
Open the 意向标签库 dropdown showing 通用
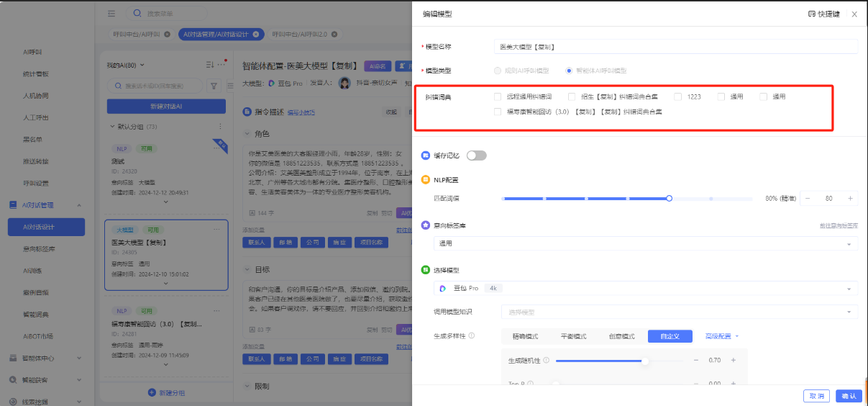(645, 244)
